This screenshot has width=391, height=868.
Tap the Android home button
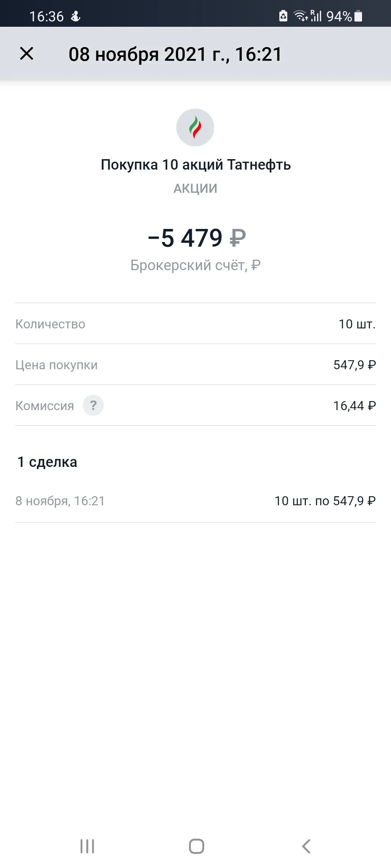pyautogui.click(x=196, y=846)
